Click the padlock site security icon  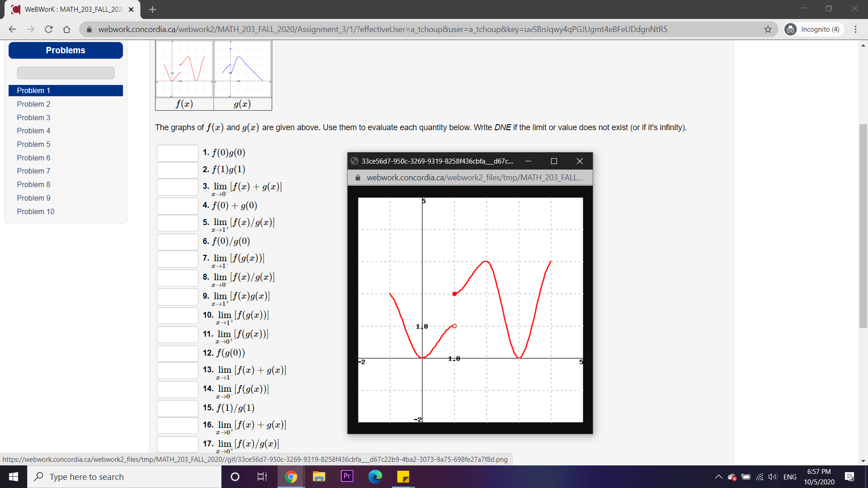click(x=89, y=29)
